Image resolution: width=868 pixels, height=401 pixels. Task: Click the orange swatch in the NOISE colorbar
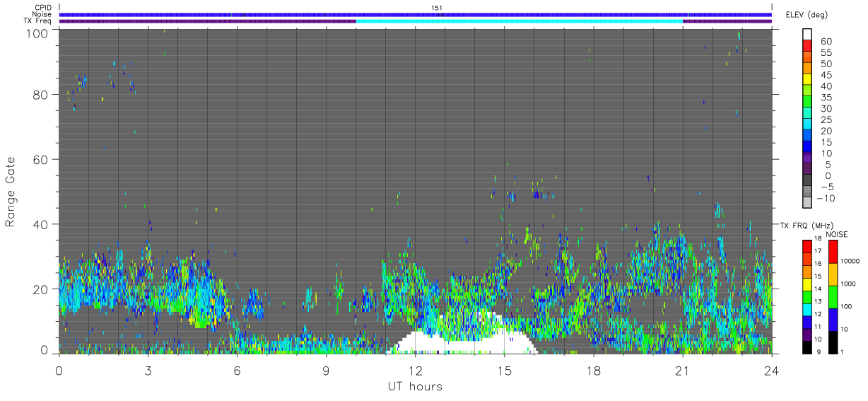[x=833, y=274]
